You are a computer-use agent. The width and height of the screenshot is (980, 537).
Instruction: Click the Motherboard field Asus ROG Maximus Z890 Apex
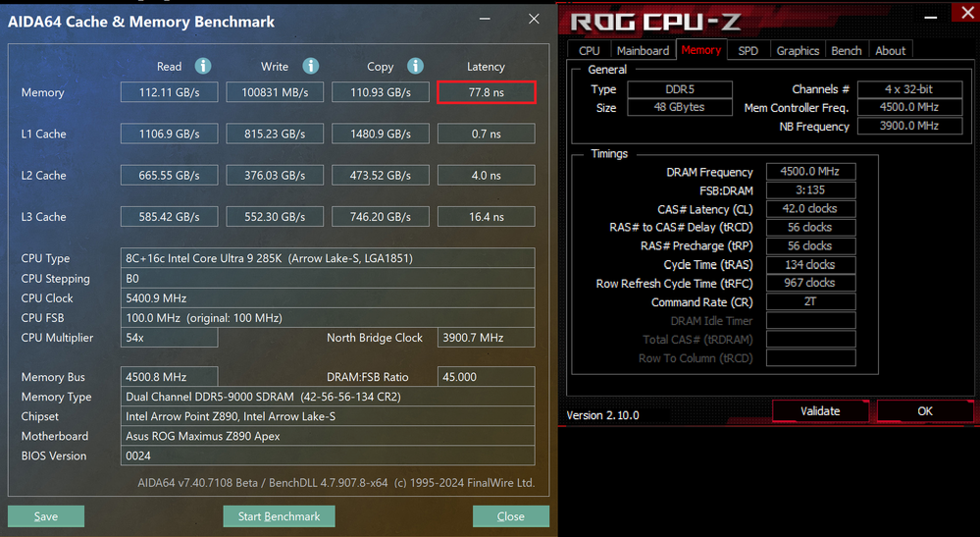[328, 436]
